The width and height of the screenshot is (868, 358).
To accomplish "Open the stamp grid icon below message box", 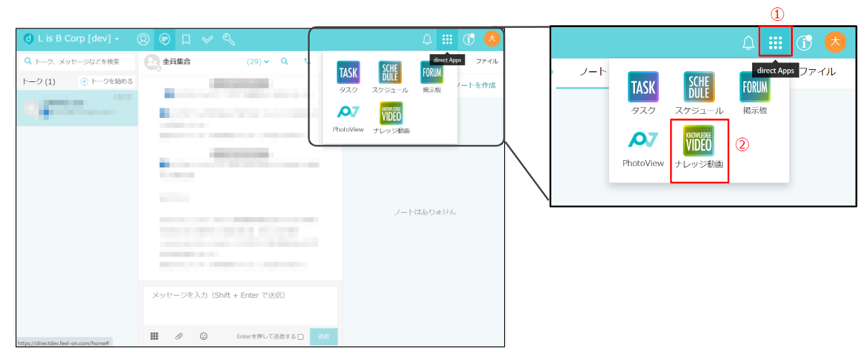I will [154, 336].
